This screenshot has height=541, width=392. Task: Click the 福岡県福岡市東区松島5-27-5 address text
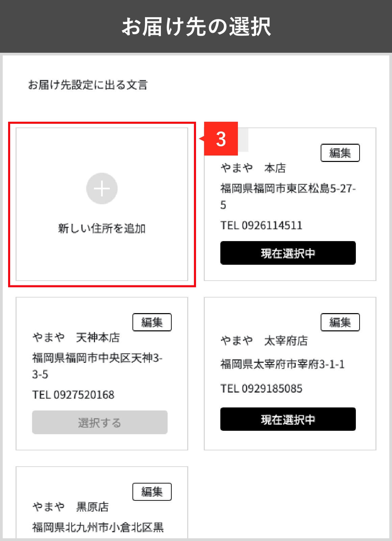tap(288, 196)
